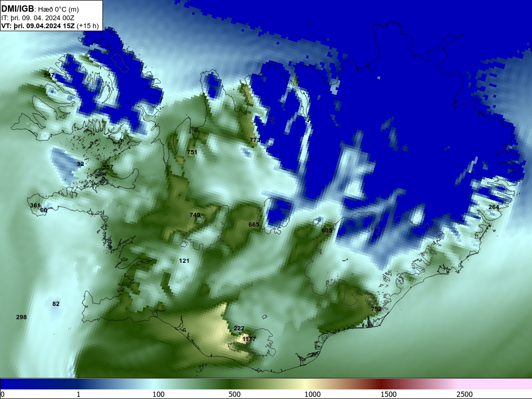The height and width of the screenshot is (399, 532).
Task: Click the 222 value label on the map
Action: (x=239, y=328)
